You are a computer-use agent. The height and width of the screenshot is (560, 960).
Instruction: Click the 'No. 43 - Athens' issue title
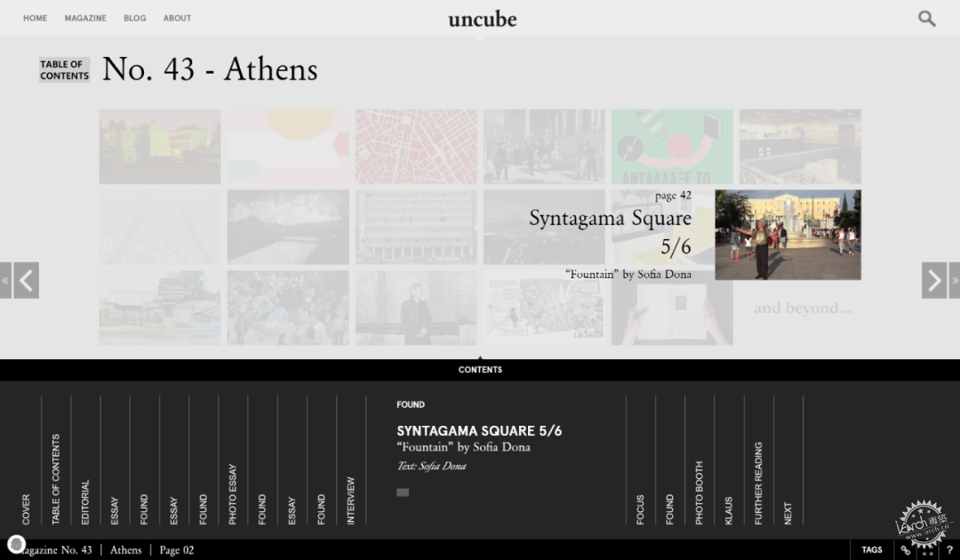[210, 69]
